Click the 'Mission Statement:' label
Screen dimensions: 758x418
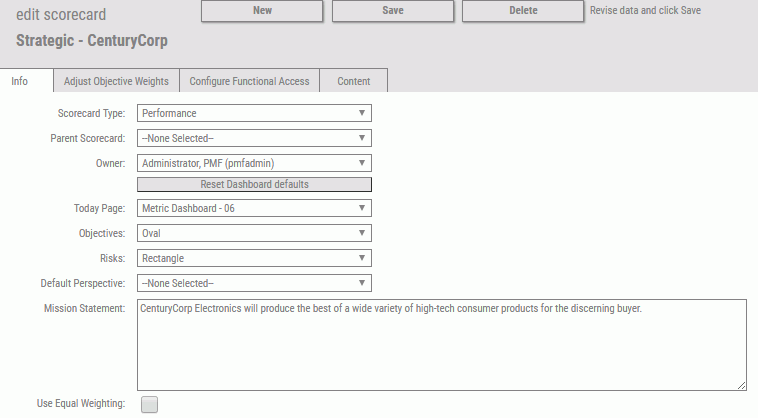pos(85,308)
